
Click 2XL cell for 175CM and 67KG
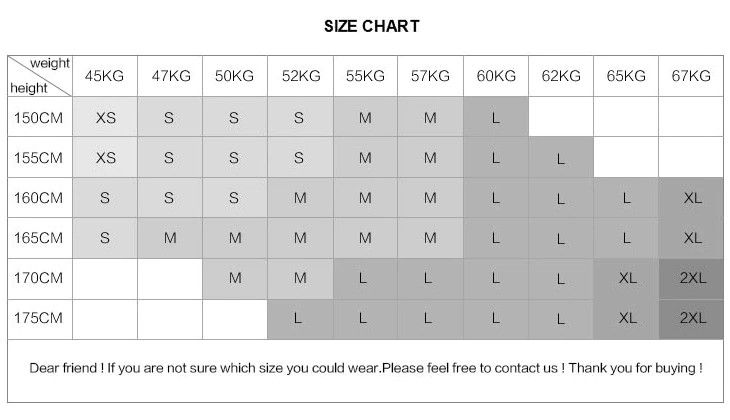[x=691, y=318]
